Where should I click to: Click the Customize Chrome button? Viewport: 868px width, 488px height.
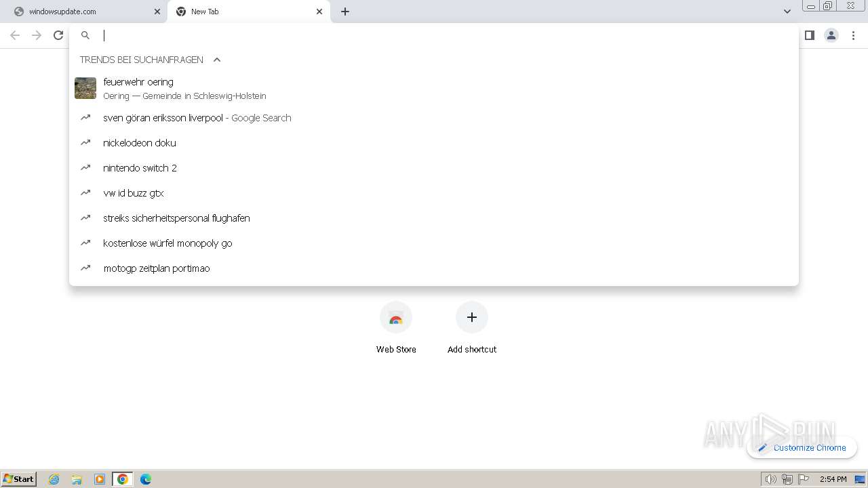[802, 447]
